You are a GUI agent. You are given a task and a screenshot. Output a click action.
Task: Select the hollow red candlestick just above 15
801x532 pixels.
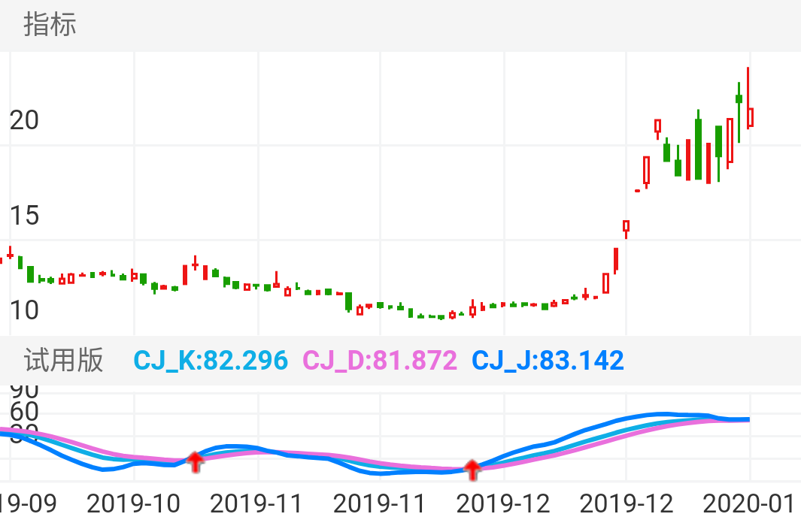click(x=626, y=225)
